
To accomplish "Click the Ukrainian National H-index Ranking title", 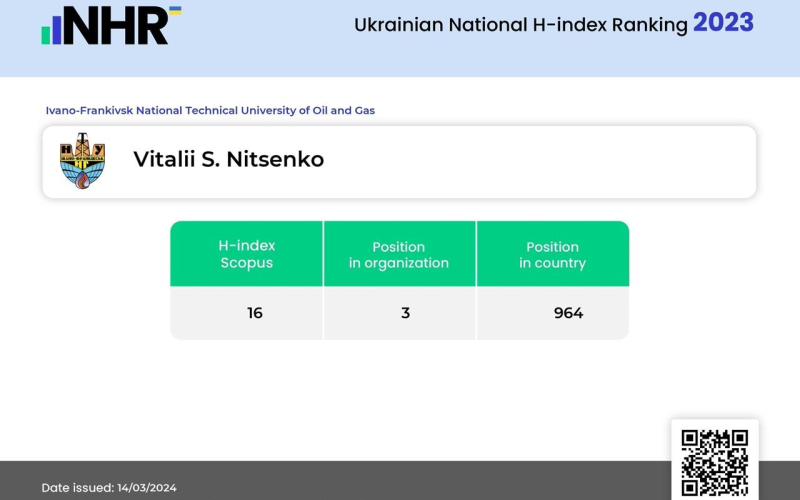I will pos(520,25).
